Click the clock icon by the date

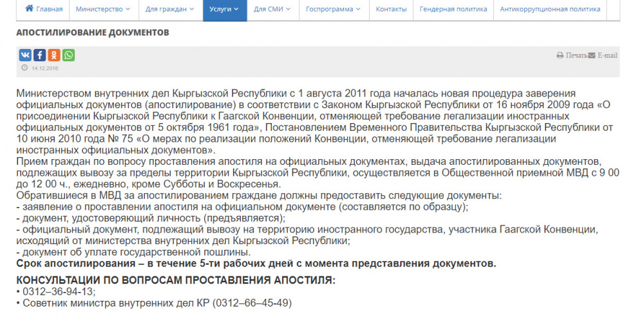(24, 68)
